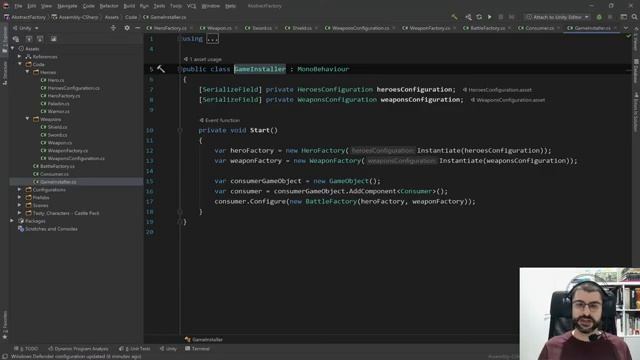Open the Navigate menu

(x=67, y=6)
